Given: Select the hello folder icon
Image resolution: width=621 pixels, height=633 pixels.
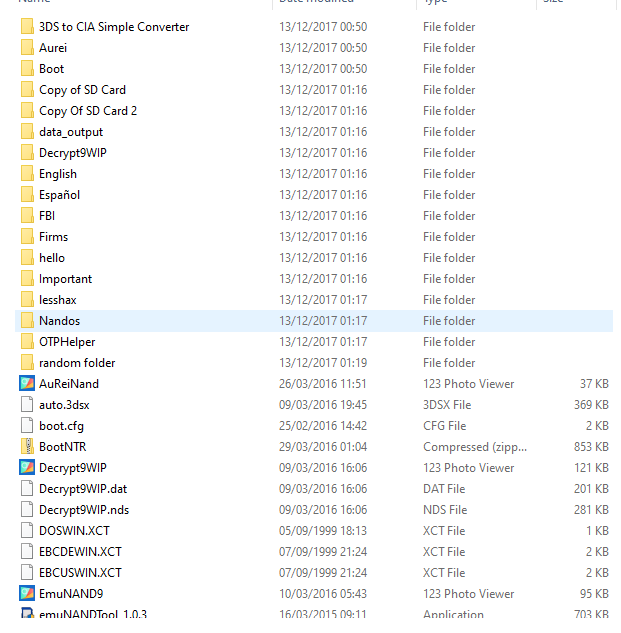Looking at the screenshot, I should pyautogui.click(x=27, y=258).
